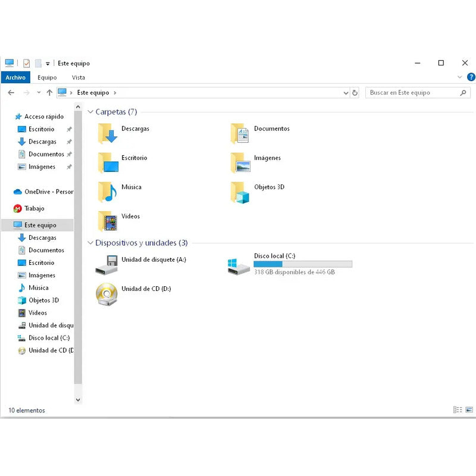Select the Unidad de disquete (A:) drive icon

[107, 265]
